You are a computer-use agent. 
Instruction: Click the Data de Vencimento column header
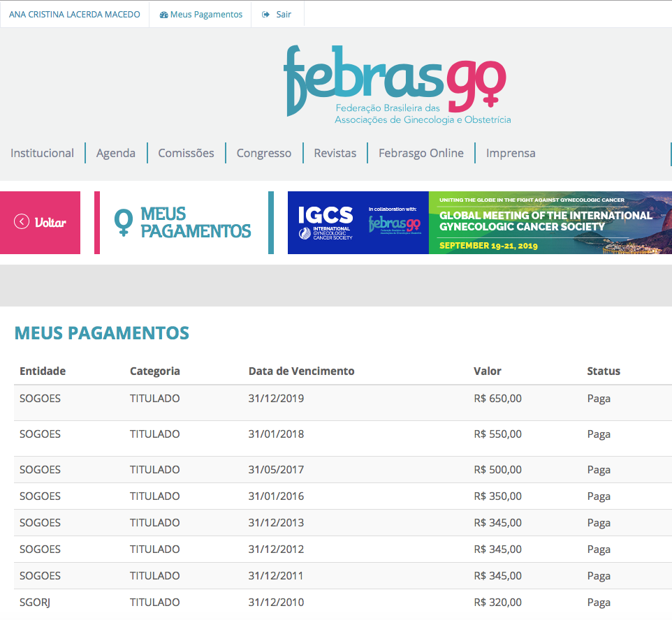301,371
